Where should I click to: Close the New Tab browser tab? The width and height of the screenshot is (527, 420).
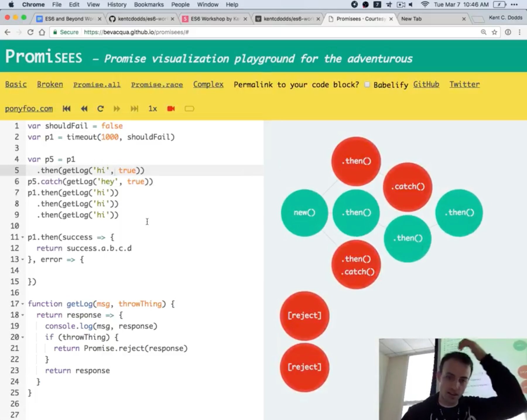464,19
